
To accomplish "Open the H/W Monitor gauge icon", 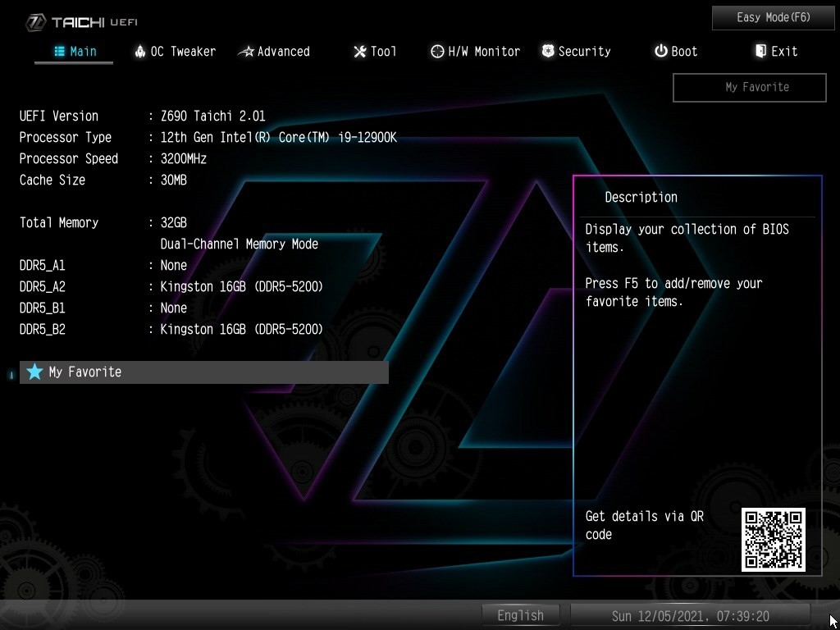I will coord(437,52).
